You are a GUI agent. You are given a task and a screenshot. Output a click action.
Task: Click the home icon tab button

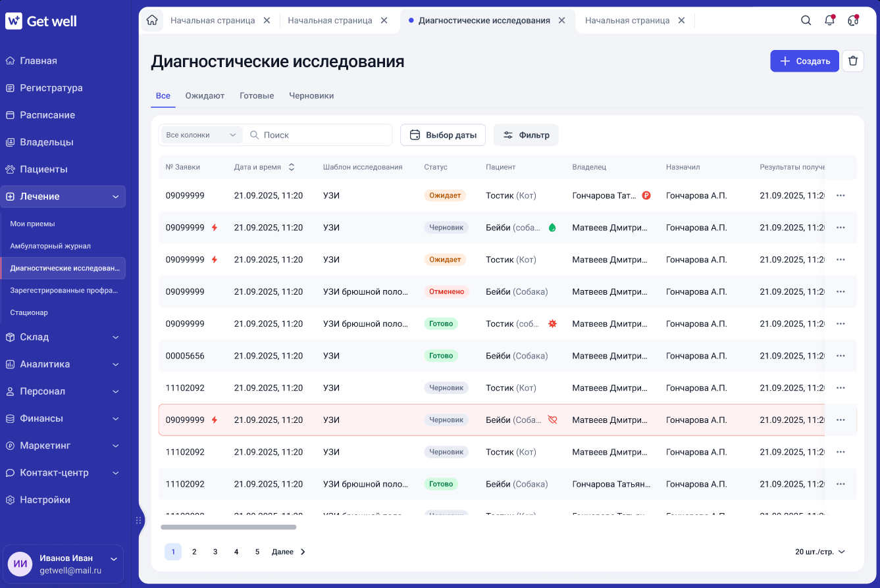point(152,20)
